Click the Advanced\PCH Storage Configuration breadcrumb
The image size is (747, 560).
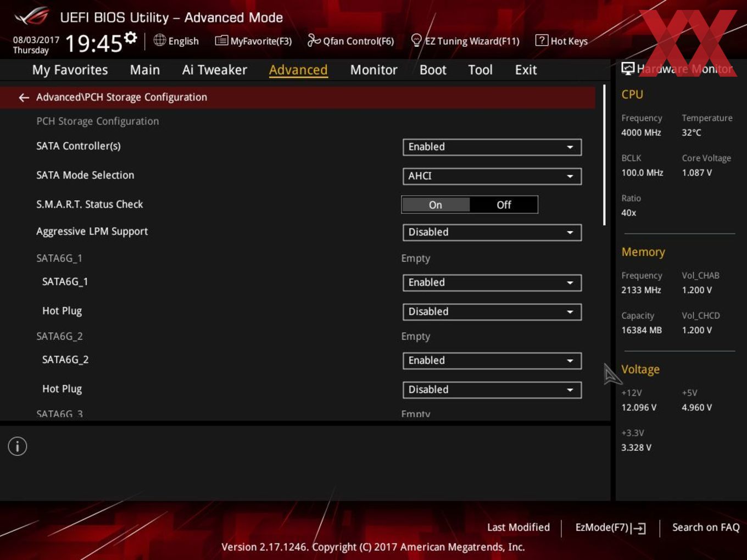click(x=121, y=97)
